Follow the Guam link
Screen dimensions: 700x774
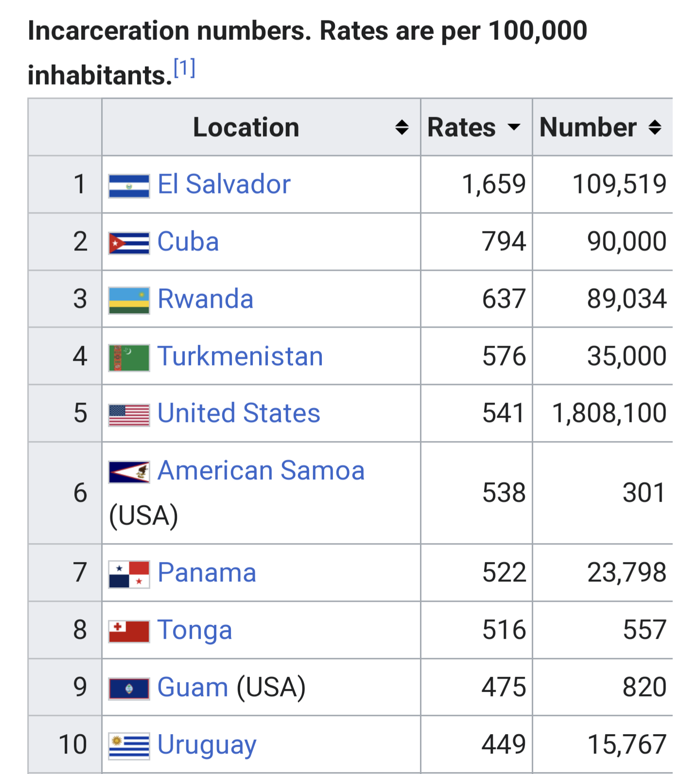(x=193, y=687)
